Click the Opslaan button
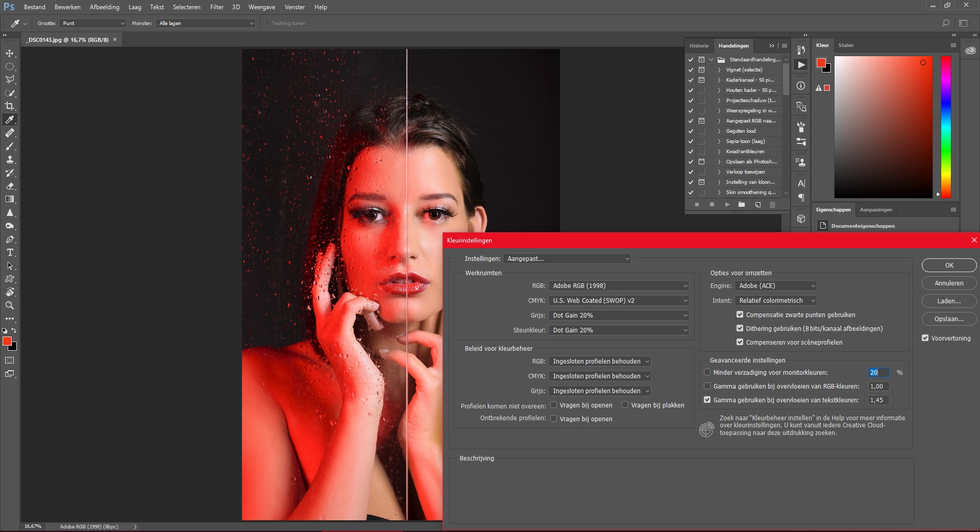Screen dimensions: 980x532 pos(948,319)
